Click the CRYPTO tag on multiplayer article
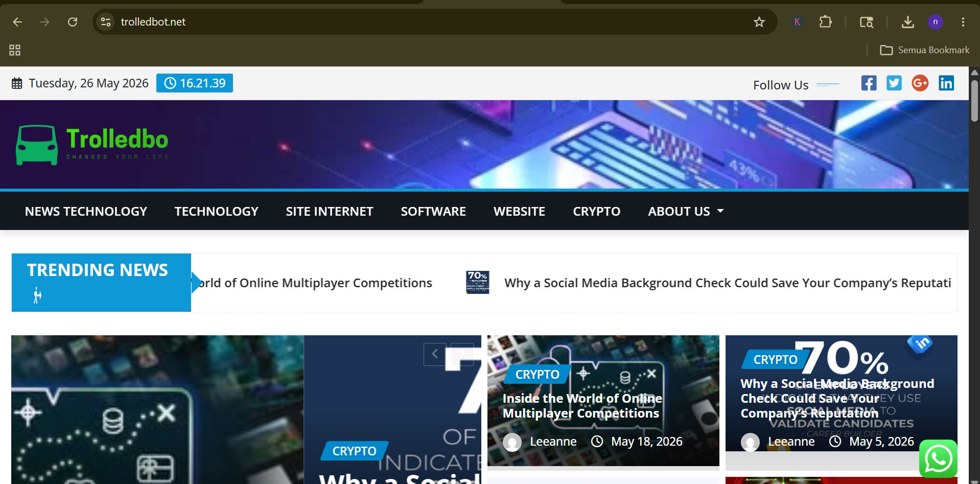The image size is (980, 484). click(x=537, y=375)
